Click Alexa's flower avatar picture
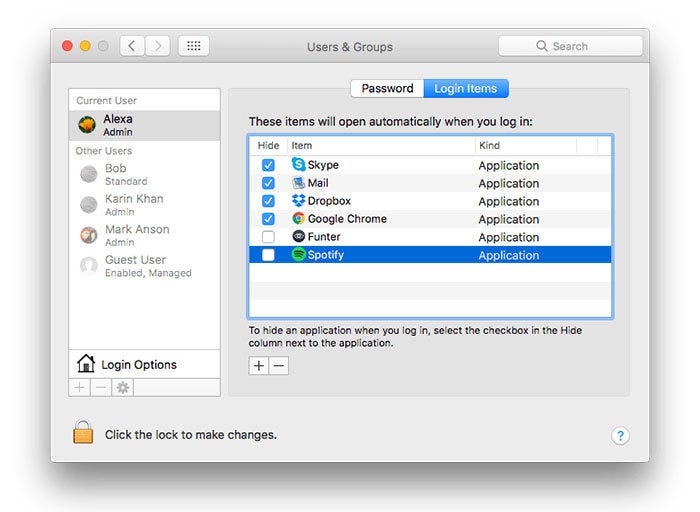The image size is (700, 512). pos(87,125)
